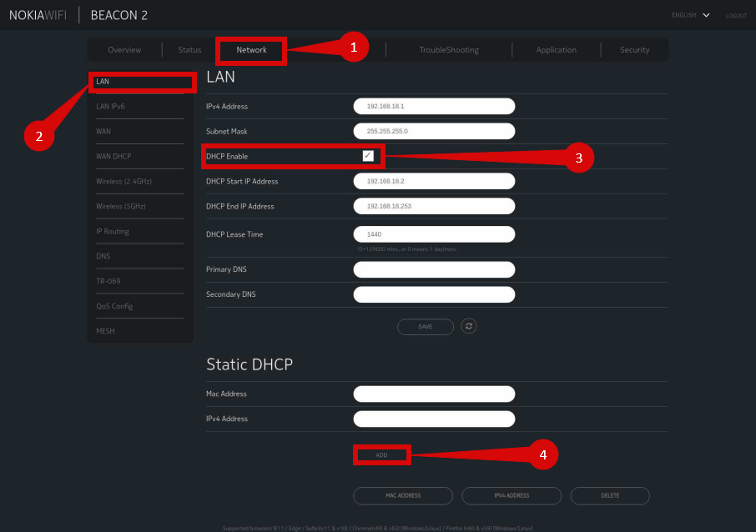
Task: Click the DHCP Lease Time field
Action: click(x=434, y=234)
